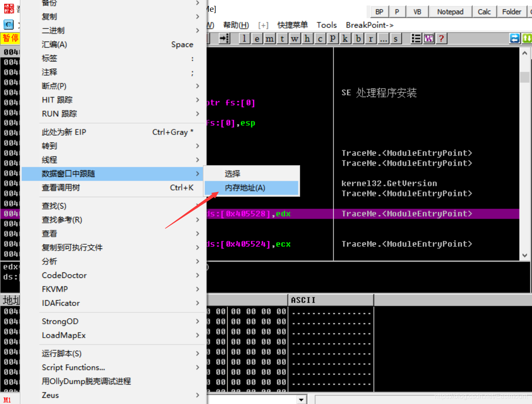This screenshot has height=404, width=532.
Task: Open source 's' toolbar icon
Action: coord(396,39)
